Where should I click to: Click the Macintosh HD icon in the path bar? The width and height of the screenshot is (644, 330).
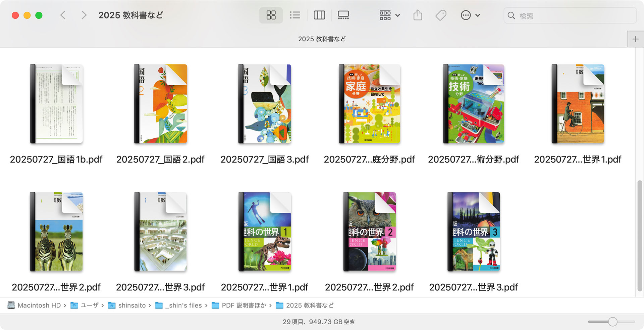(x=11, y=305)
